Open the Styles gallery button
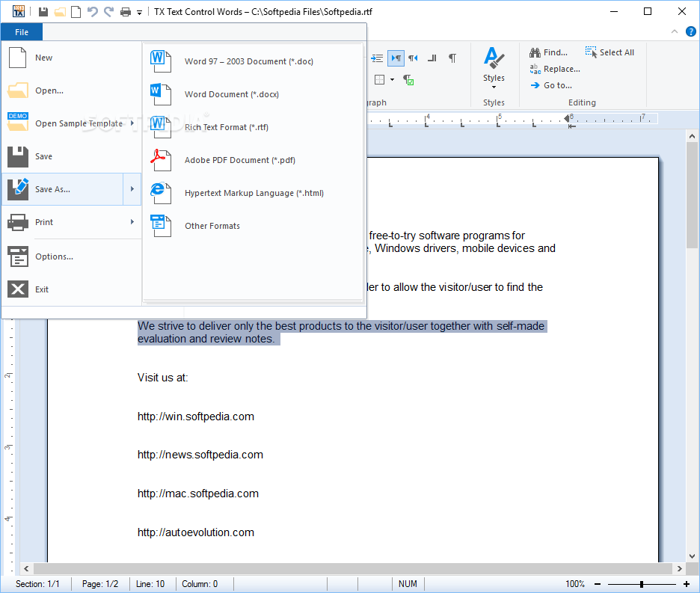This screenshot has width=700, height=593. tap(494, 67)
